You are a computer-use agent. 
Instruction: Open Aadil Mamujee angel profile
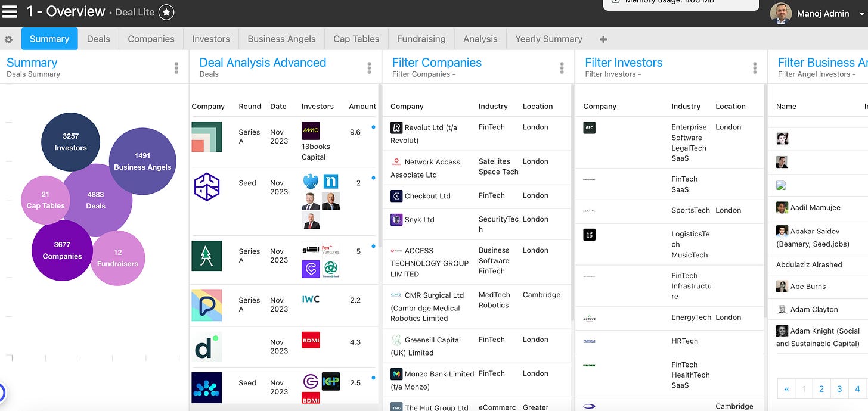point(808,208)
